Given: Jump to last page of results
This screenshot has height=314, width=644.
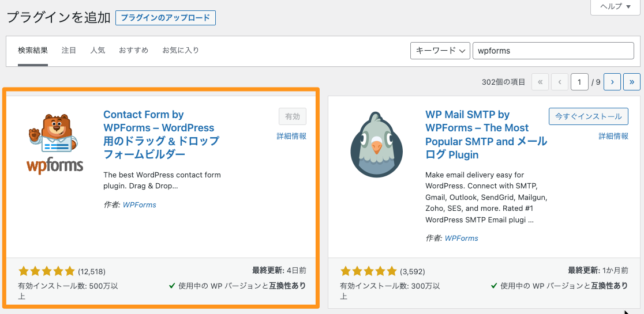Looking at the screenshot, I should coord(632,82).
